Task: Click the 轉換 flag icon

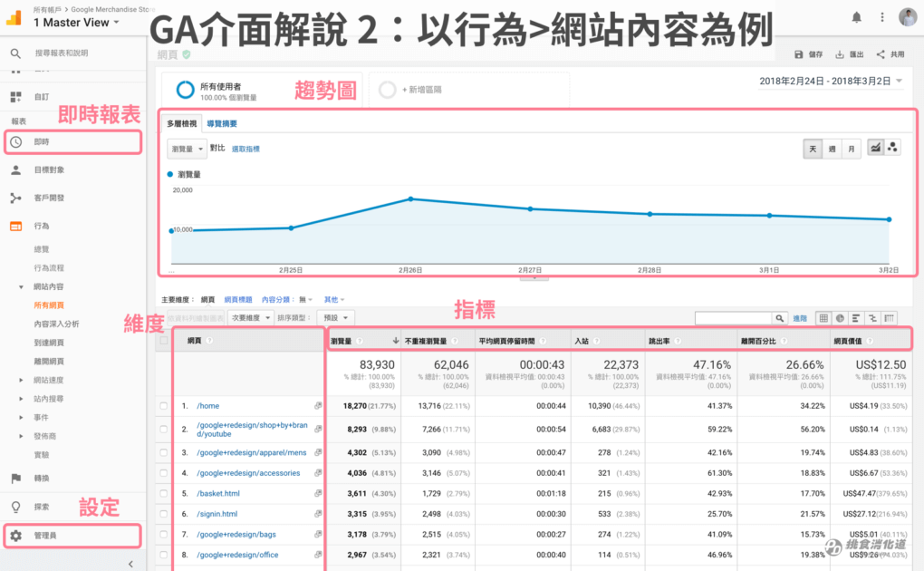Action: point(16,479)
